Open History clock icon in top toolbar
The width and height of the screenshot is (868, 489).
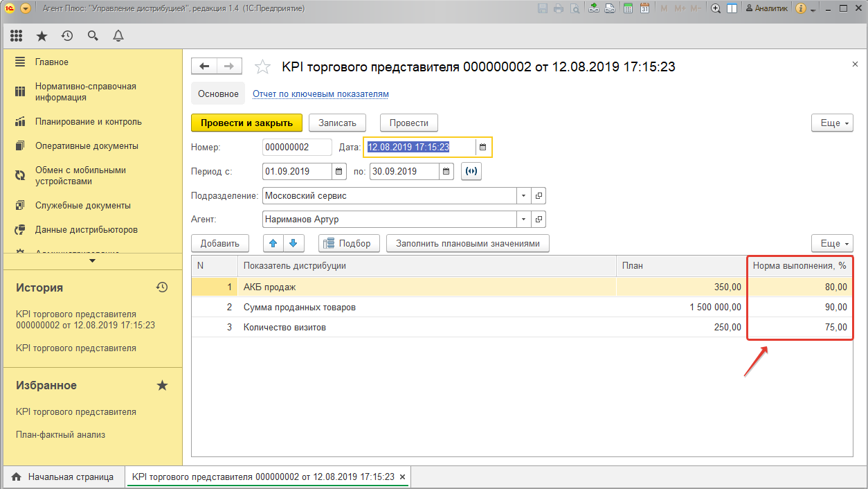click(67, 36)
